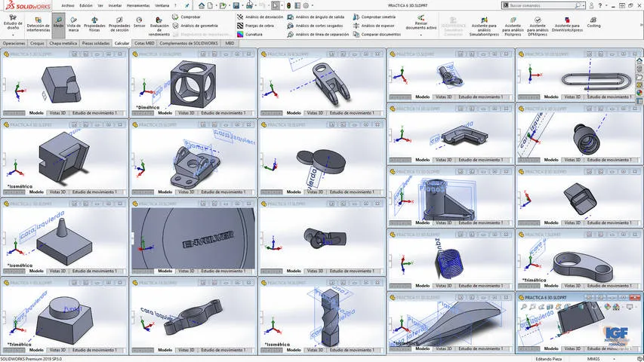Toggle the menu bar pin icon
Image resolution: width=644 pixels, height=362 pixels.
pyautogui.click(x=187, y=6)
